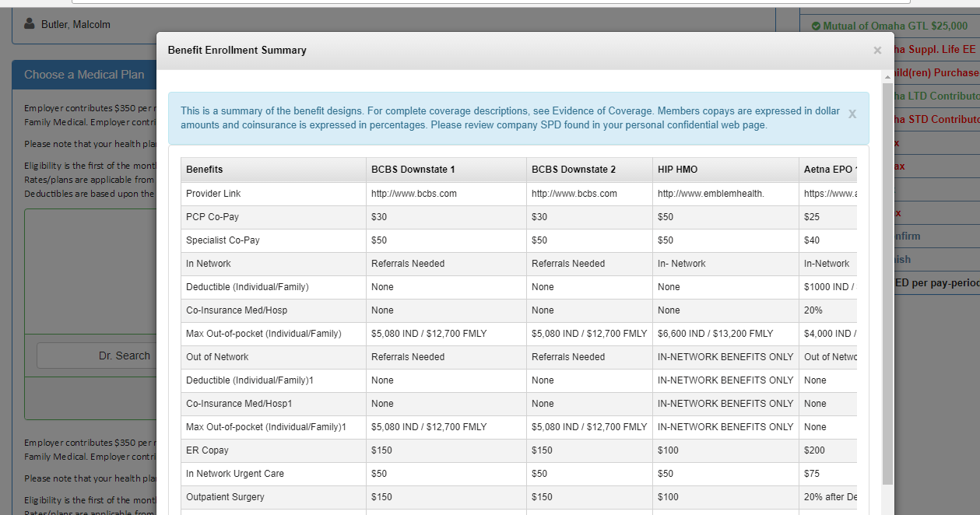Click the modal vertical scrollbar thumb
Image resolution: width=980 pixels, height=515 pixels.
click(887, 283)
